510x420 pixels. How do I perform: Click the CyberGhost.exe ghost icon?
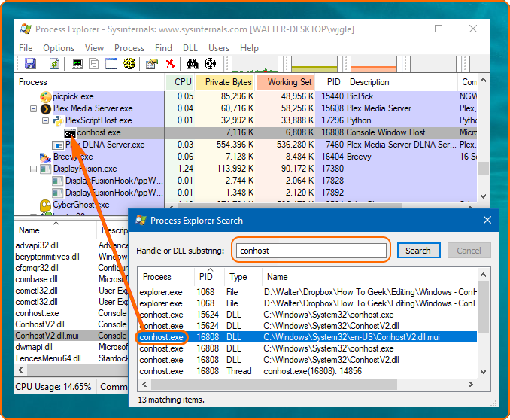click(46, 205)
